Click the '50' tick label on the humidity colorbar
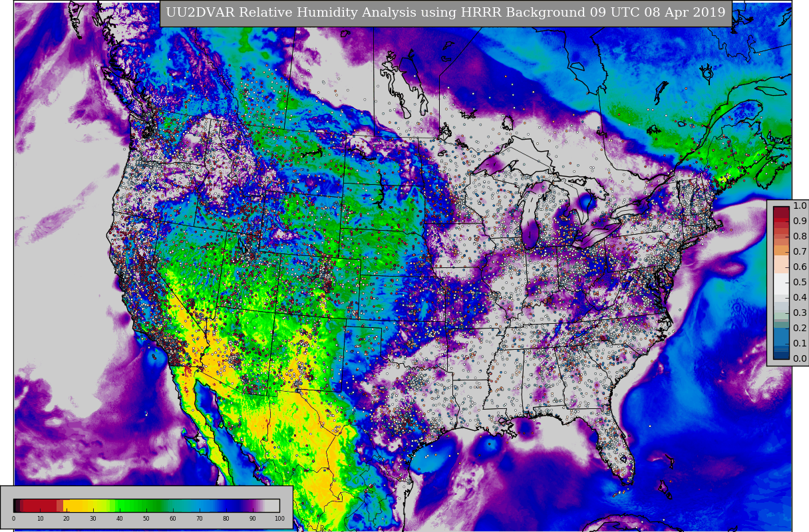The width and height of the screenshot is (809, 532). click(146, 519)
